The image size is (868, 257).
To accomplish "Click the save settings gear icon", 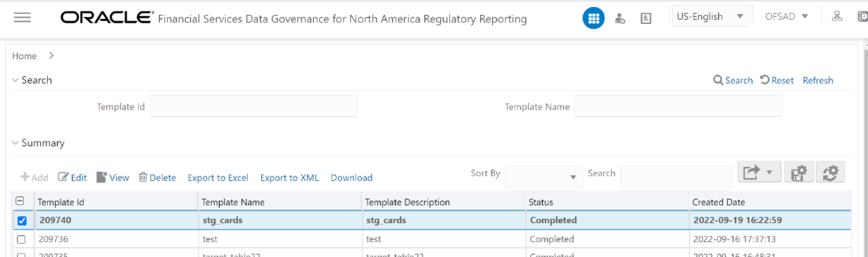I will (x=799, y=173).
